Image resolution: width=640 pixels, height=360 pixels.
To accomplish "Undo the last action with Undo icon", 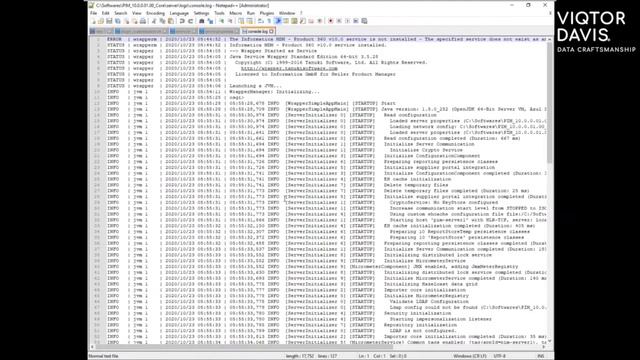I will point(182,21).
